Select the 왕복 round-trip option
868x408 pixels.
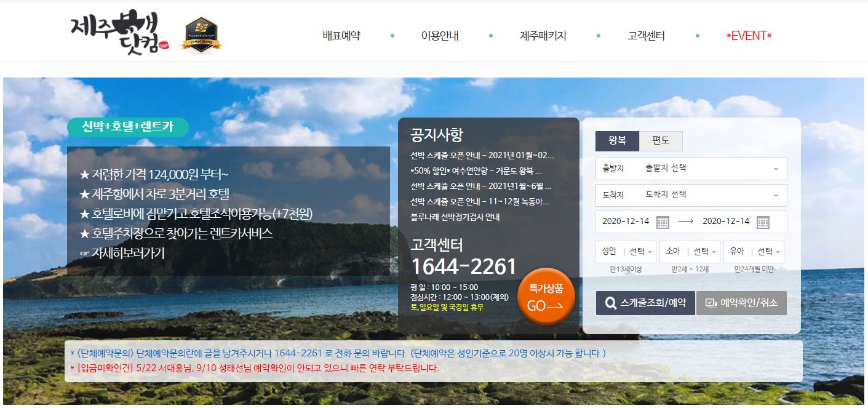click(616, 141)
